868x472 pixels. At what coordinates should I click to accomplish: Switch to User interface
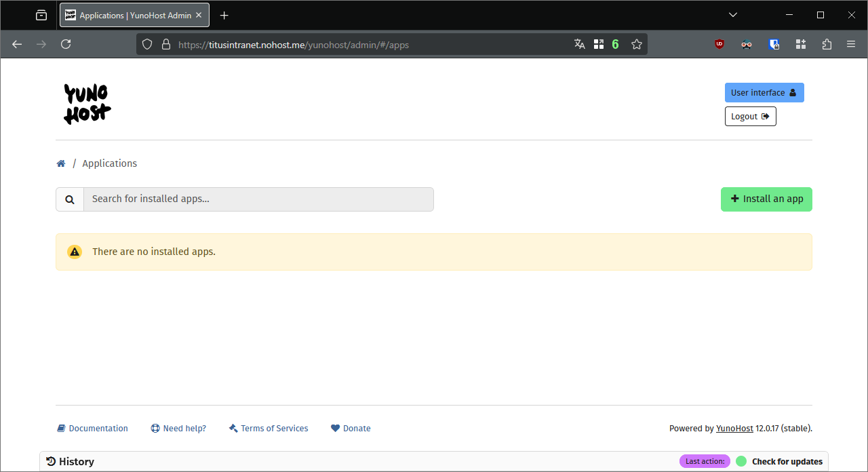[x=764, y=93]
